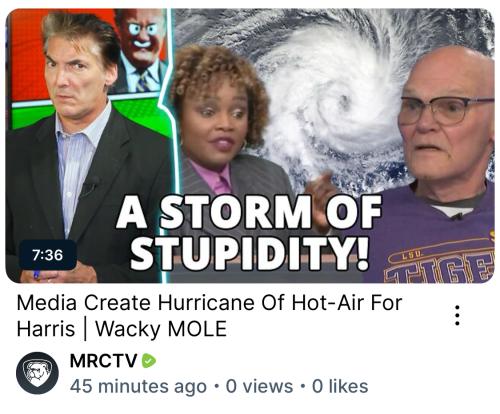Click the eyeglasses on the bald man
Image resolution: width=500 pixels, height=414 pixels.
445,109
